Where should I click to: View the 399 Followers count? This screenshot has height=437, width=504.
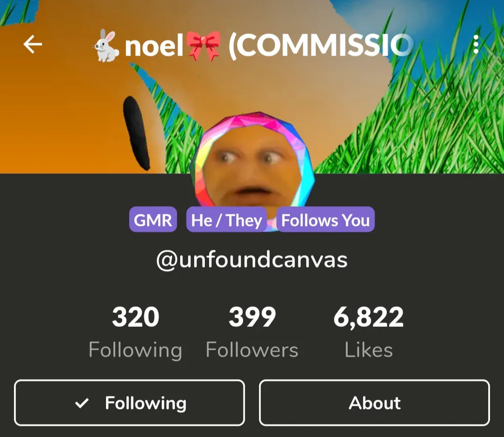pos(253,317)
